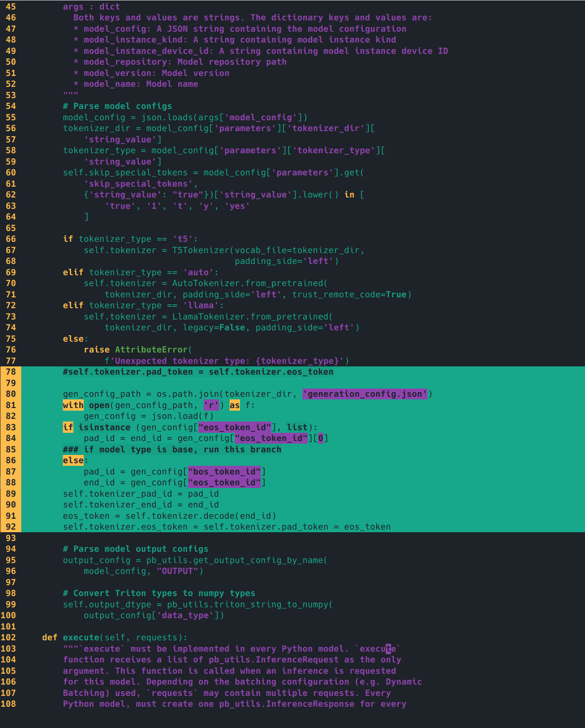Click the json.load(f) call
The height and width of the screenshot is (728, 585).
point(182,416)
